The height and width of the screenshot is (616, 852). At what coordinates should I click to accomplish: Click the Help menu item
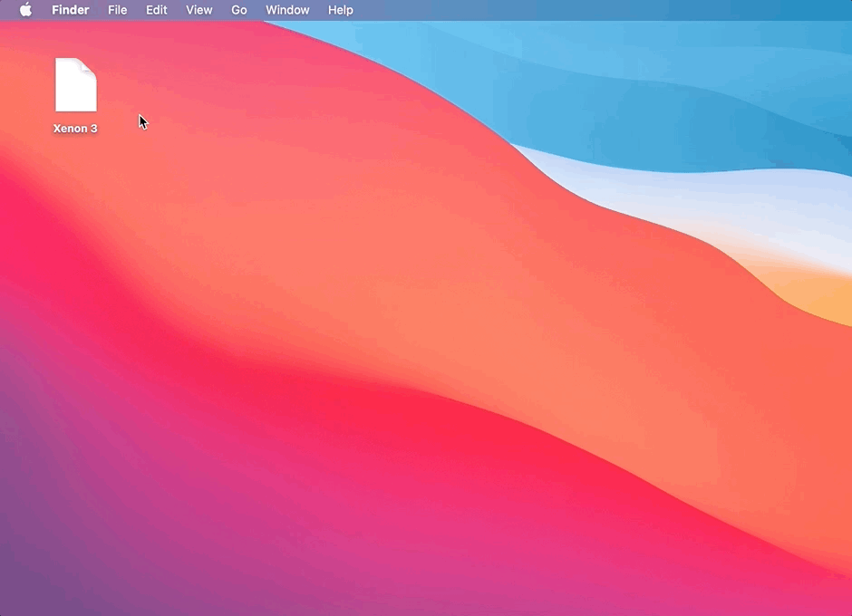340,10
